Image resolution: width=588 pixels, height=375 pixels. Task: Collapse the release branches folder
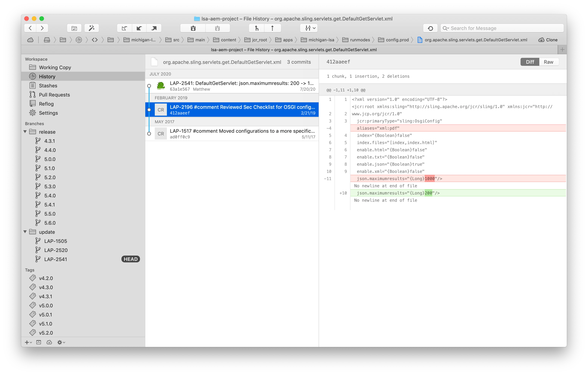[x=25, y=132]
